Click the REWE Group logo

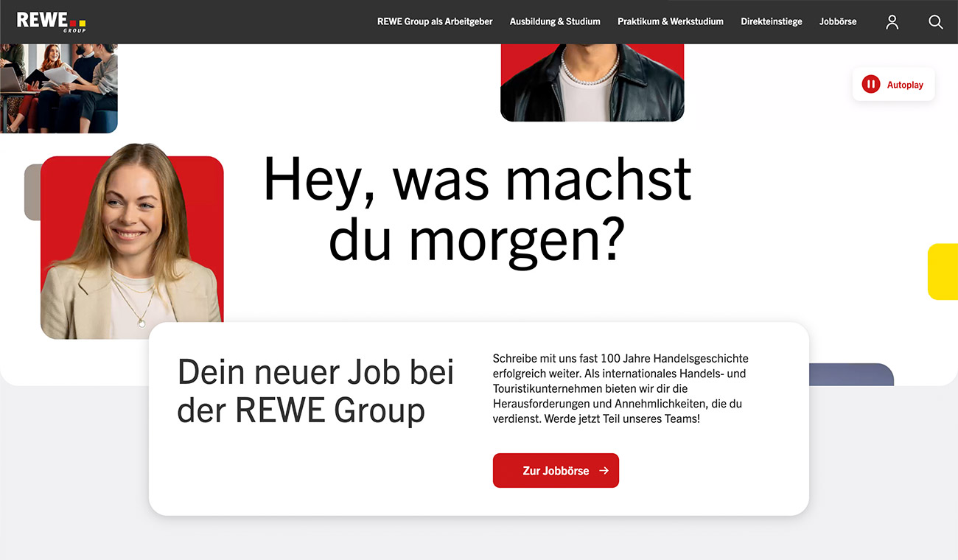[51, 21]
